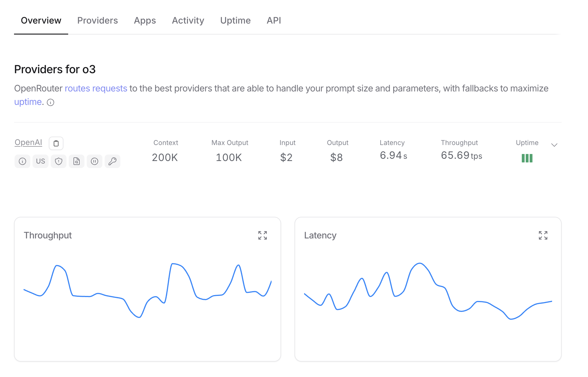Click the provider info icon beside the US badge
588x377 pixels.
click(x=22, y=161)
